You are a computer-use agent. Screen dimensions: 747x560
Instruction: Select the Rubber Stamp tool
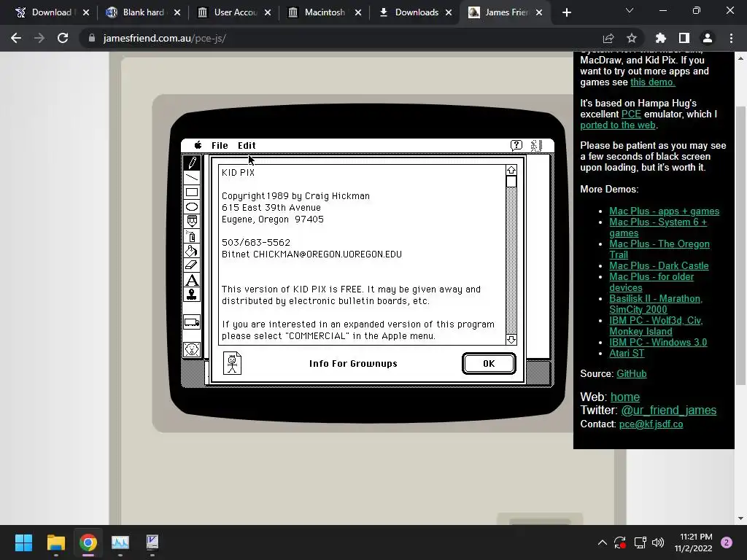[192, 295]
